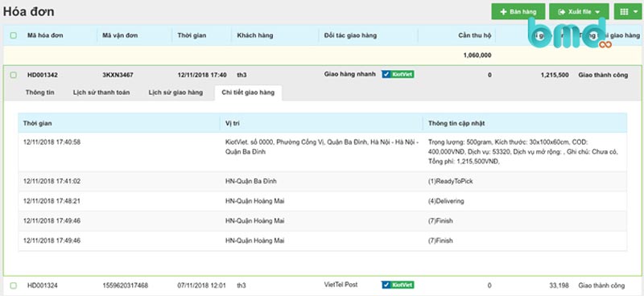This screenshot has width=644, height=296.
Task: Click the 12/11/2018 17:40 time cell
Action: 202,75
